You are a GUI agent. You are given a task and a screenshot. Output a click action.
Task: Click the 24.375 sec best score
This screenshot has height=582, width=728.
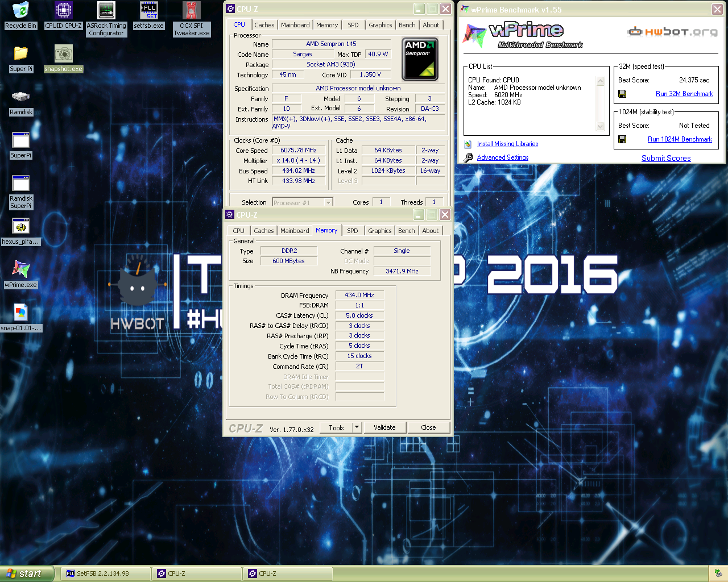coord(694,80)
